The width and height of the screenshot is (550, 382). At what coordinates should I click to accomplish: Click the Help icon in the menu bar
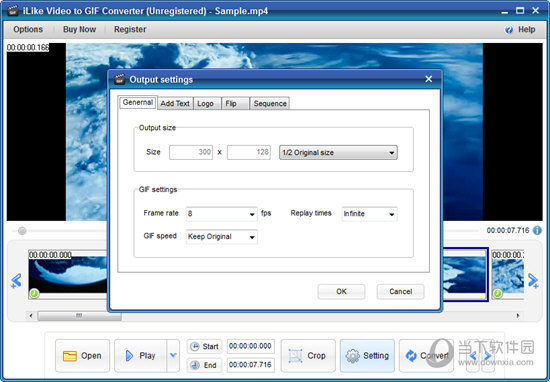(x=509, y=30)
